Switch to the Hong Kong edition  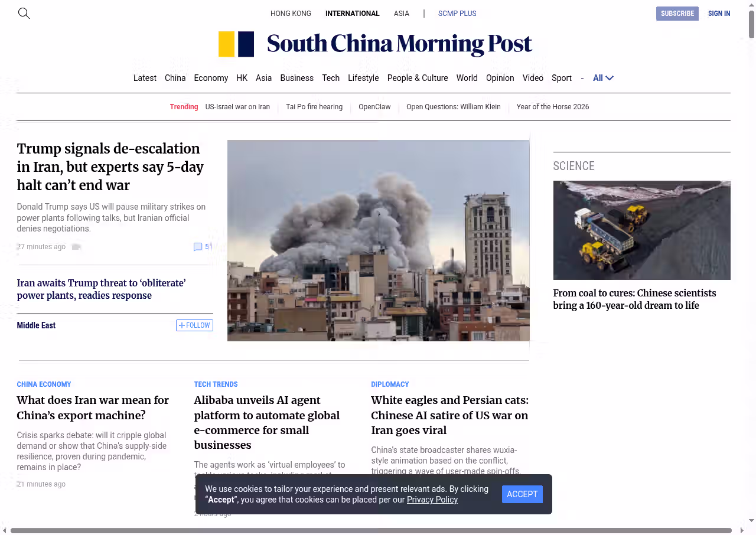[291, 14]
